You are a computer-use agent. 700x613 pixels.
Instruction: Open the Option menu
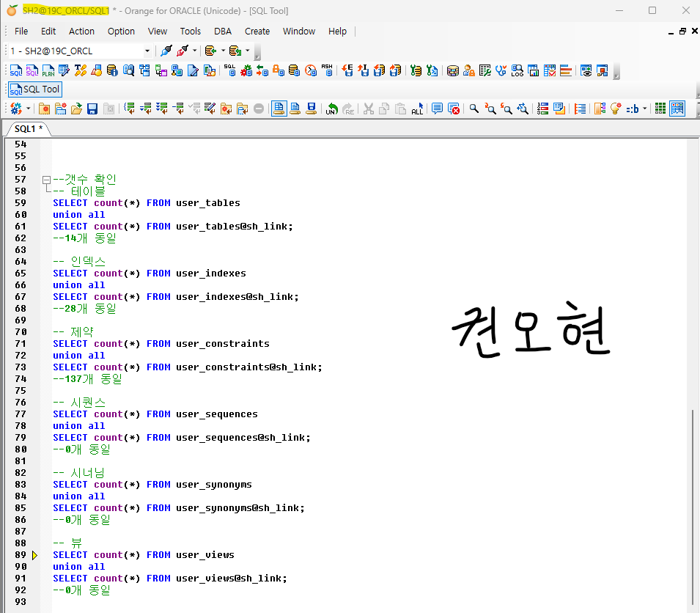(x=121, y=32)
